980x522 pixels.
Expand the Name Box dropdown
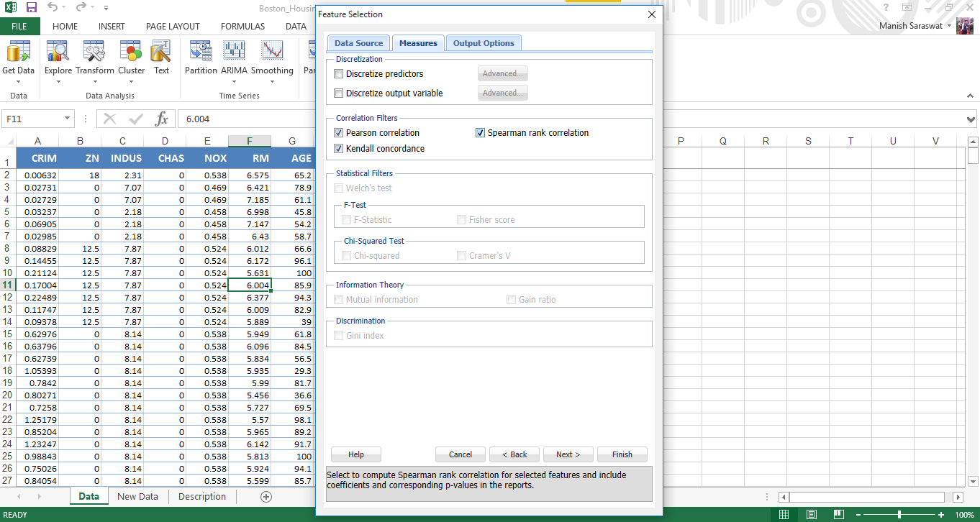tap(68, 119)
